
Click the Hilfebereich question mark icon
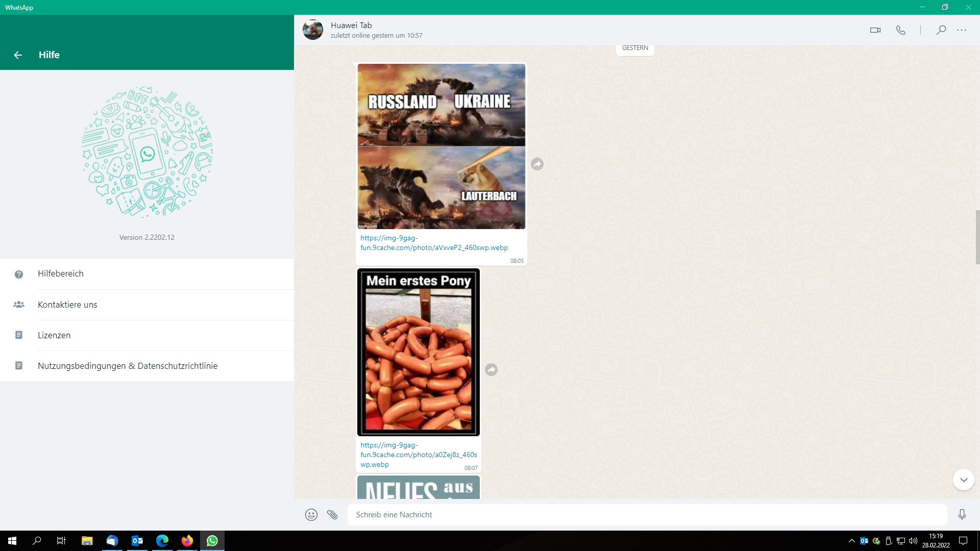[x=19, y=274]
